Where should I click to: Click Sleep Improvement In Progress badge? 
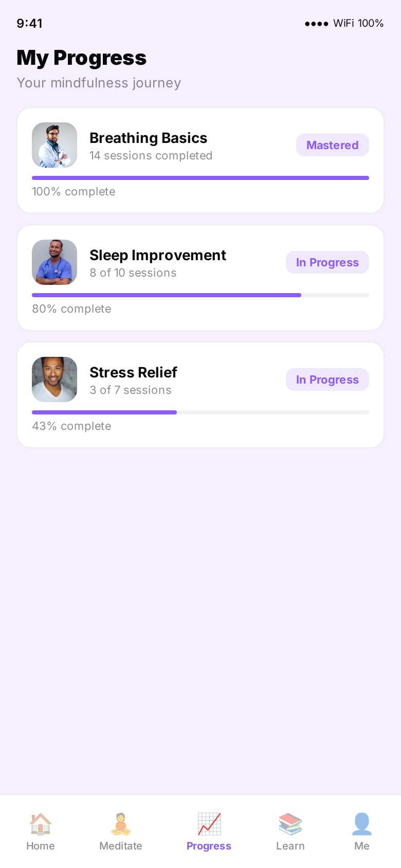click(327, 262)
